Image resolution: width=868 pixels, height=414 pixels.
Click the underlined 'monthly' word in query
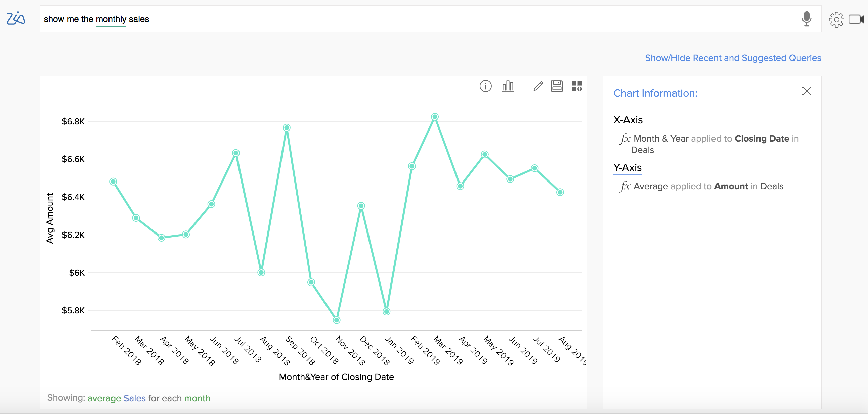(111, 19)
